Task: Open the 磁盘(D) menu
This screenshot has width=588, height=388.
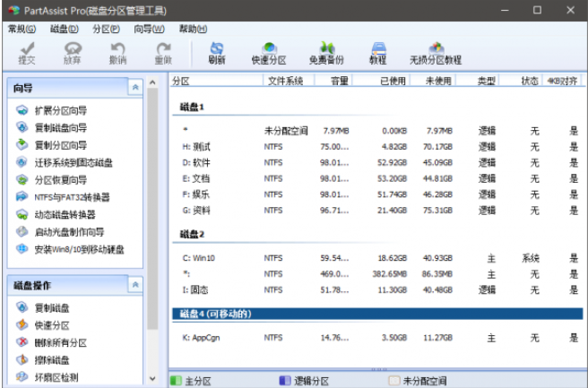Action: tap(65, 29)
